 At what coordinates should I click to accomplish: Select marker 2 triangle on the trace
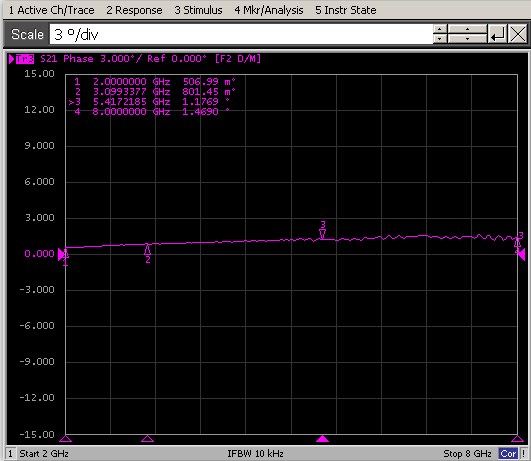click(147, 250)
